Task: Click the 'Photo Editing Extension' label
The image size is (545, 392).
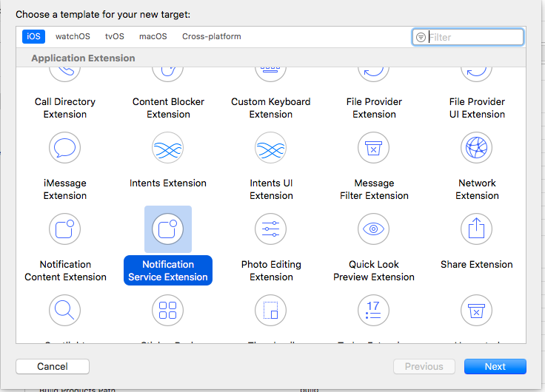Action: point(271,271)
